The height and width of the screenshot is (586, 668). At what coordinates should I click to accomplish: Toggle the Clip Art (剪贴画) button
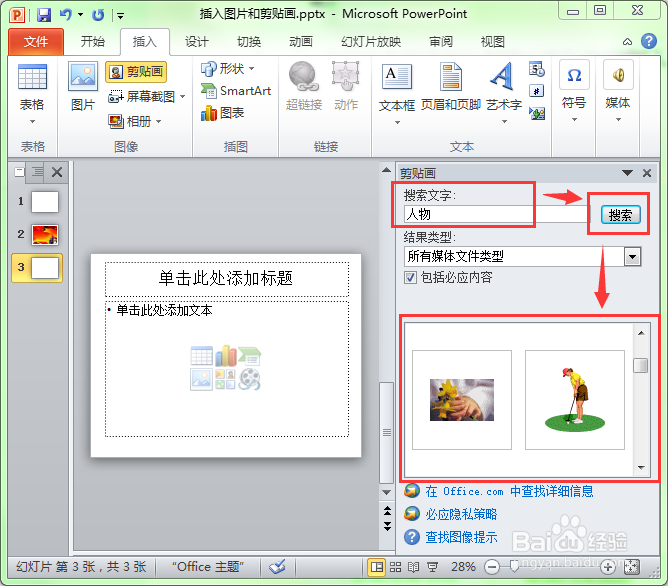pos(136,72)
